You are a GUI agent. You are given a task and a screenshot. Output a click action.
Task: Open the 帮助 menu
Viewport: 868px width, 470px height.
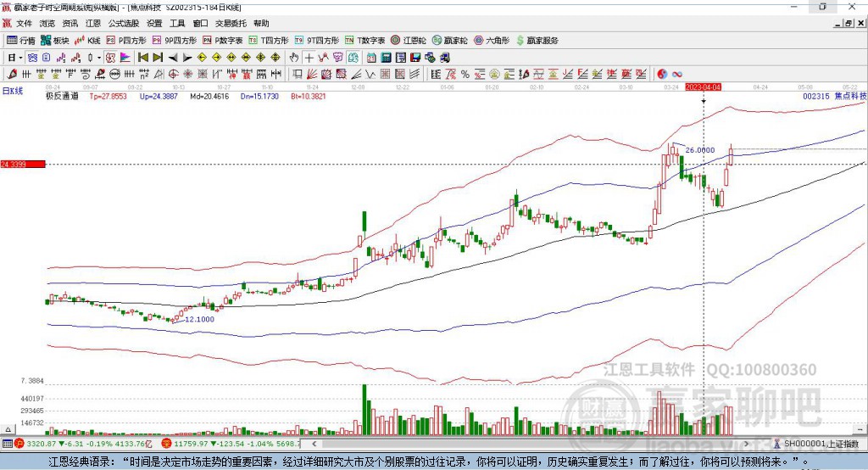(261, 23)
